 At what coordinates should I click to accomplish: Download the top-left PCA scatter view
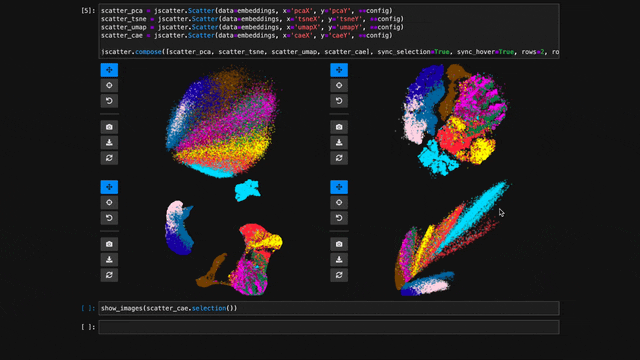coord(109,142)
